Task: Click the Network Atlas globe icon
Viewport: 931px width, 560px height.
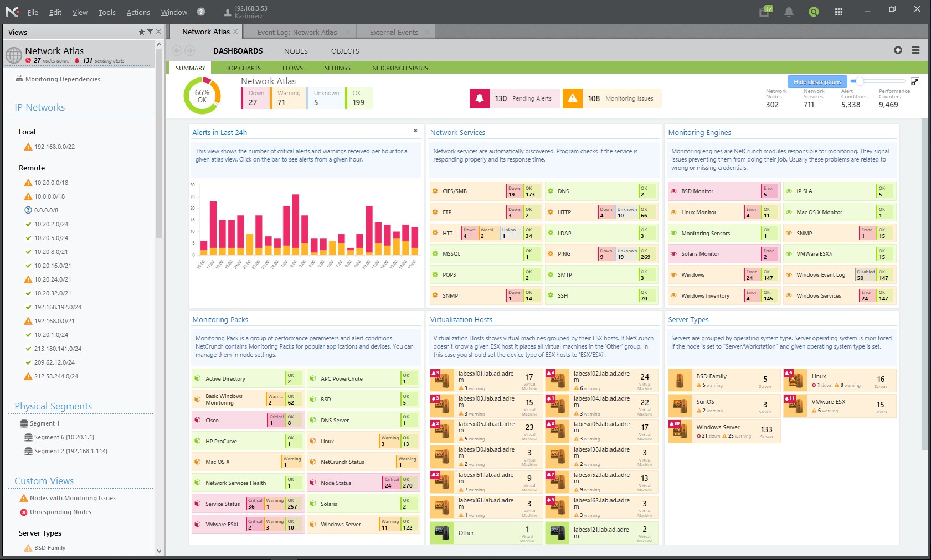Action: (x=14, y=55)
